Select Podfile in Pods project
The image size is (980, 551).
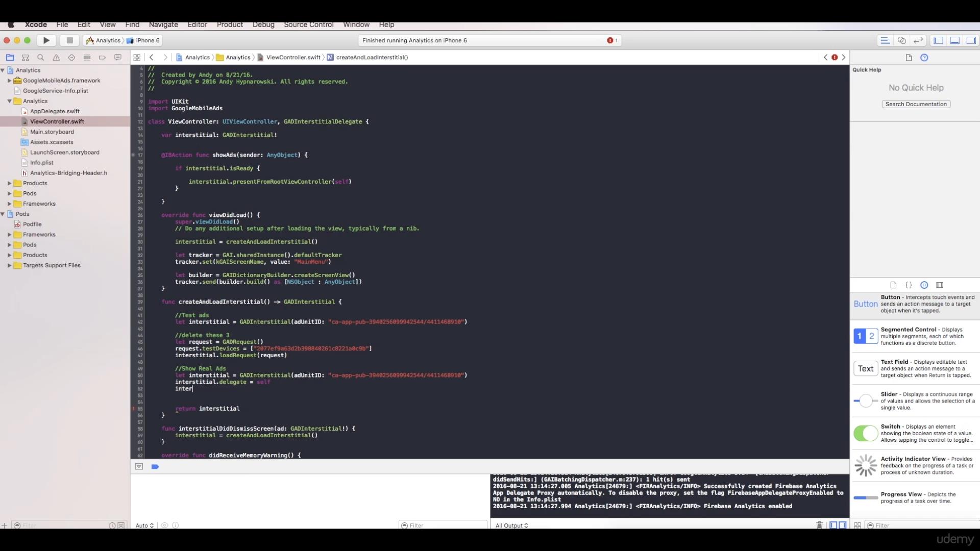[x=32, y=224]
